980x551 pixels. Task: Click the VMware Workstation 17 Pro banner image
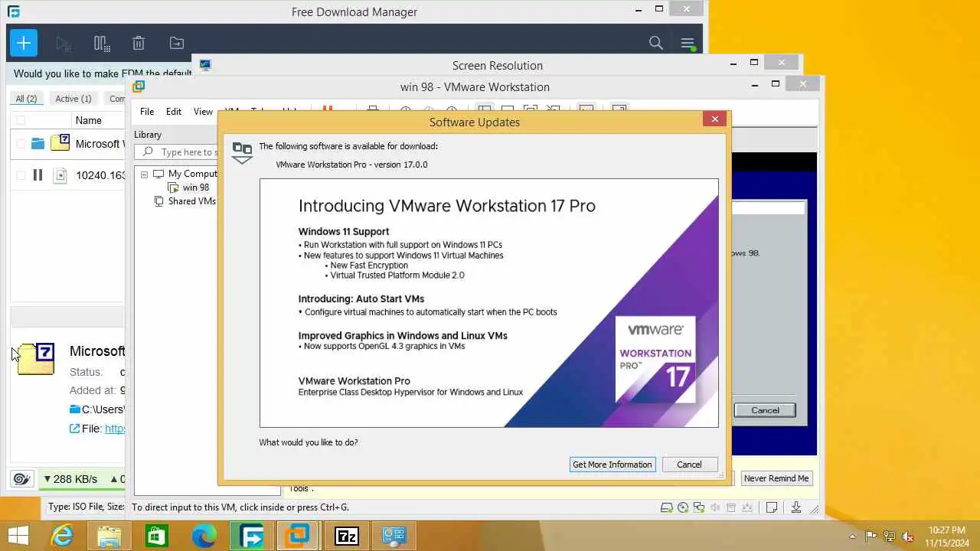coord(489,303)
